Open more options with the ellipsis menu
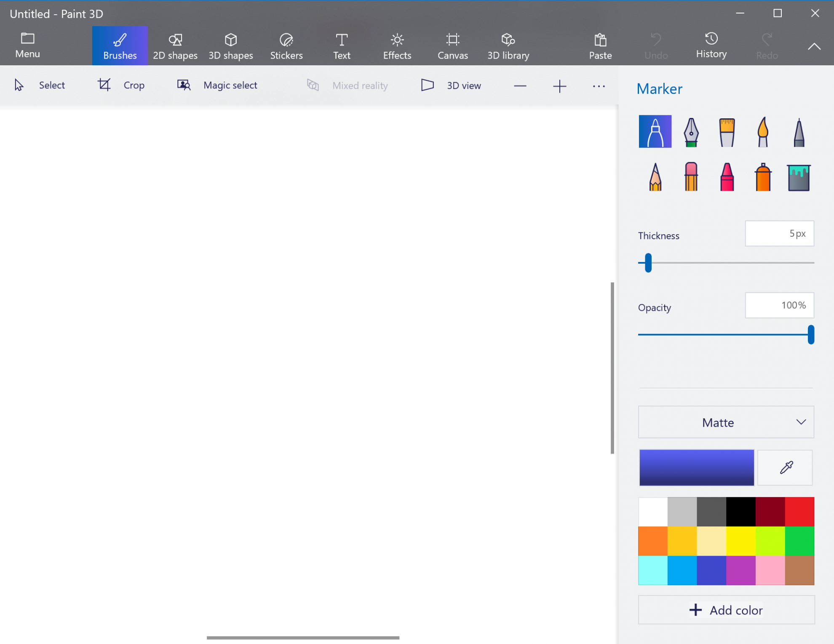The width and height of the screenshot is (834, 644). click(599, 86)
